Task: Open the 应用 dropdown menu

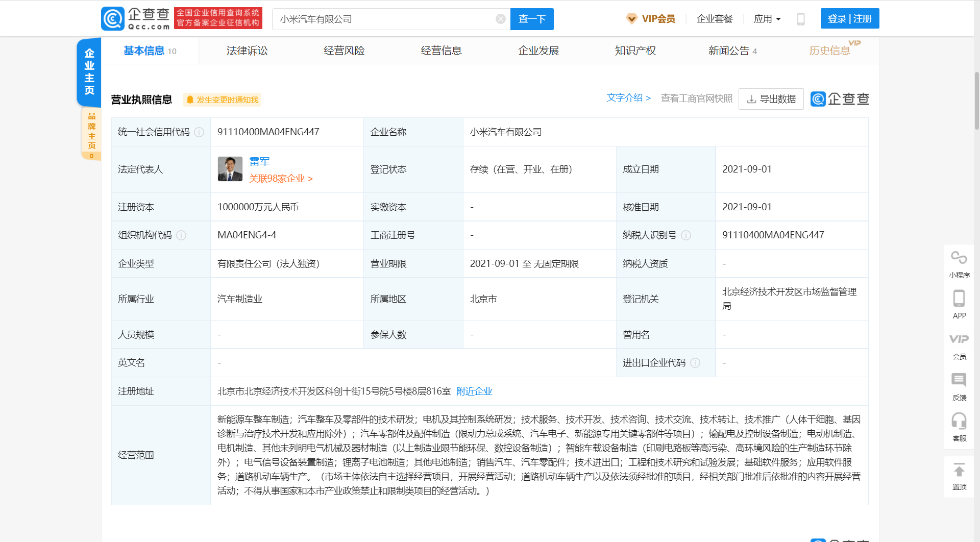Action: click(767, 19)
